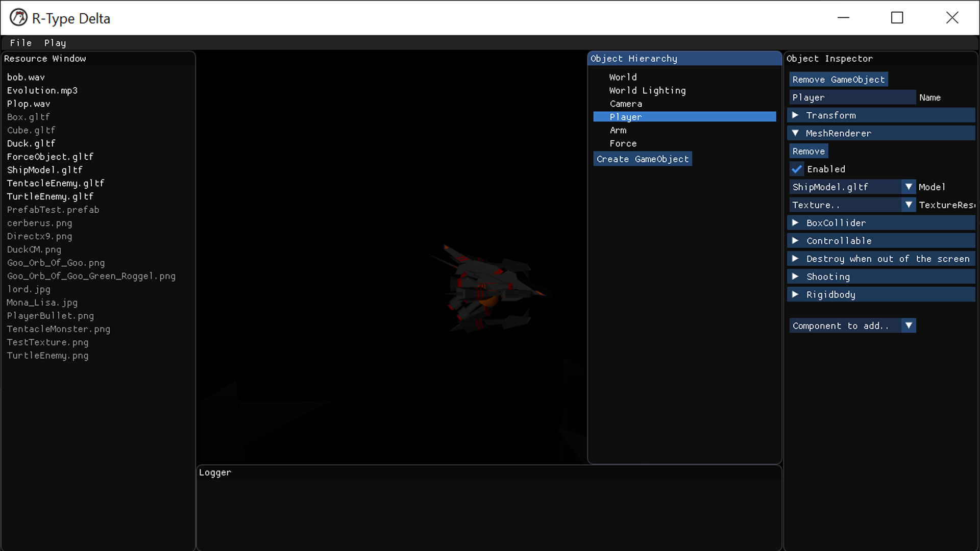Screen dimensions: 980x551
Task: Select TentacleMonster.png resource
Action: pyautogui.click(x=59, y=329)
